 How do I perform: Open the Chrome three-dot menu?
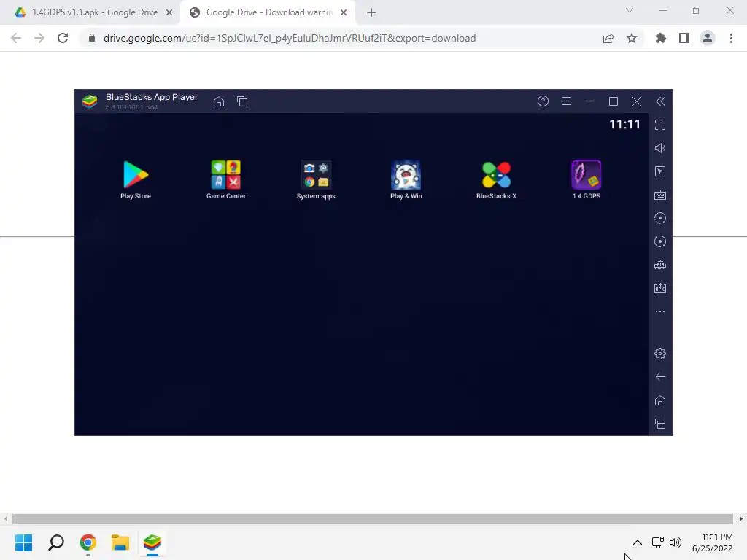(x=731, y=38)
